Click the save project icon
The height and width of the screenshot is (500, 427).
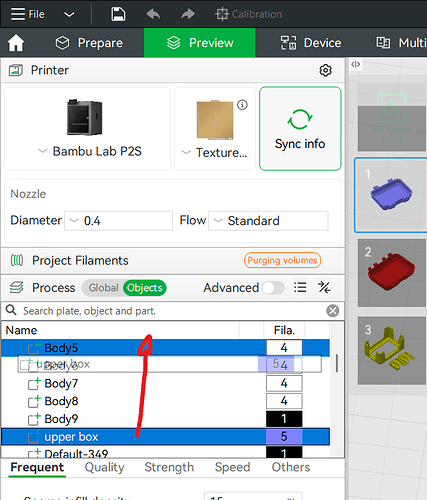point(118,14)
